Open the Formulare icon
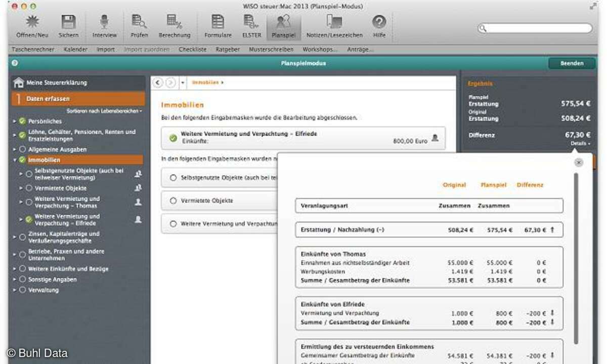The image size is (607, 364). point(218,22)
